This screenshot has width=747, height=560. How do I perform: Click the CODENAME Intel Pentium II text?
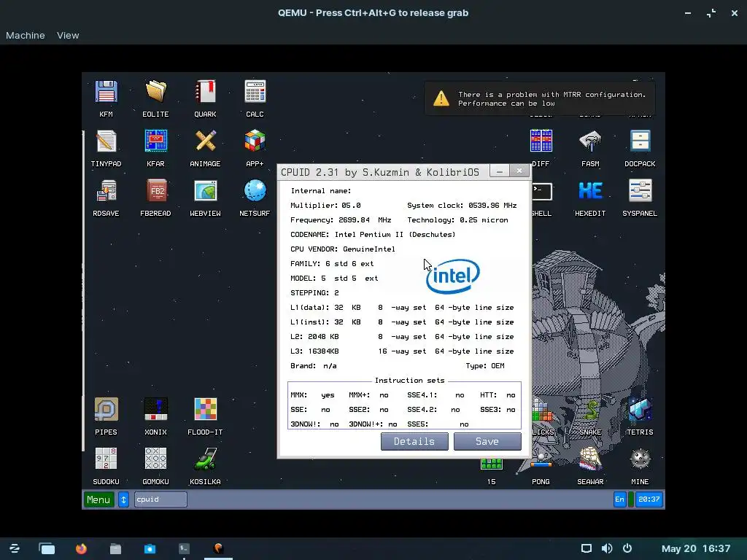click(x=373, y=234)
